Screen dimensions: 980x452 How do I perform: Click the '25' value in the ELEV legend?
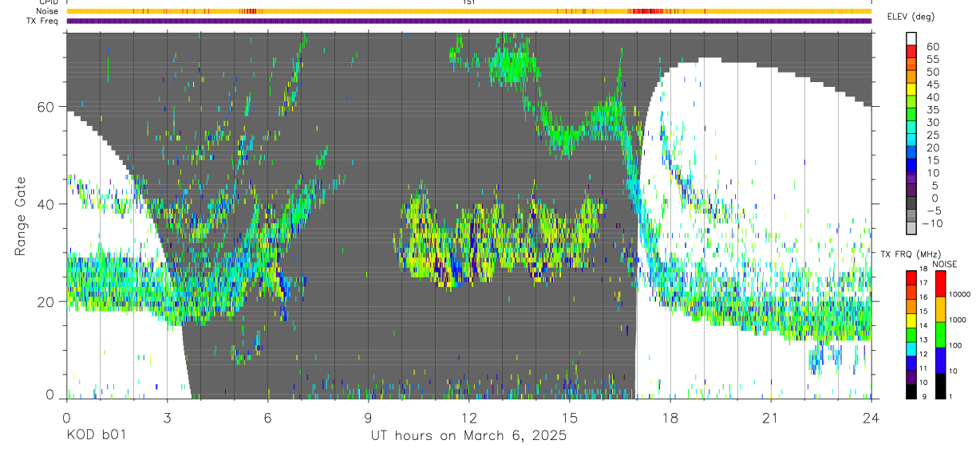coord(932,135)
